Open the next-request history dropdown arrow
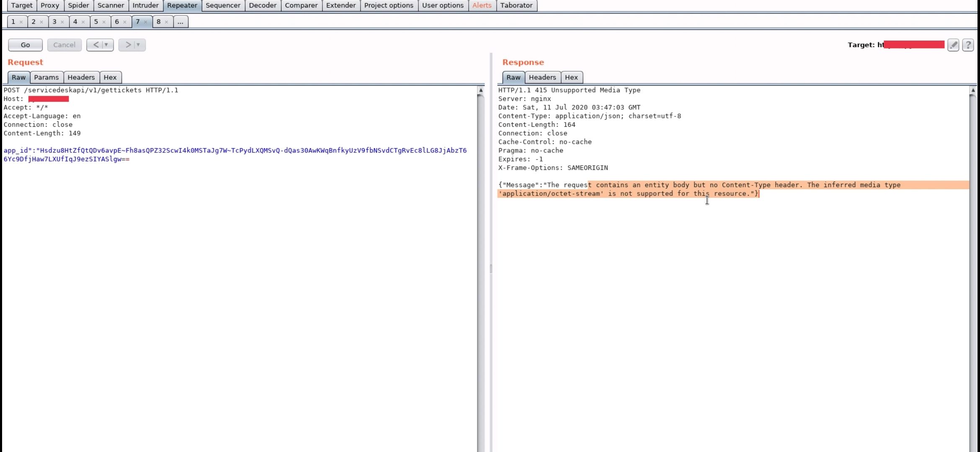The height and width of the screenshot is (452, 980). pyautogui.click(x=138, y=45)
